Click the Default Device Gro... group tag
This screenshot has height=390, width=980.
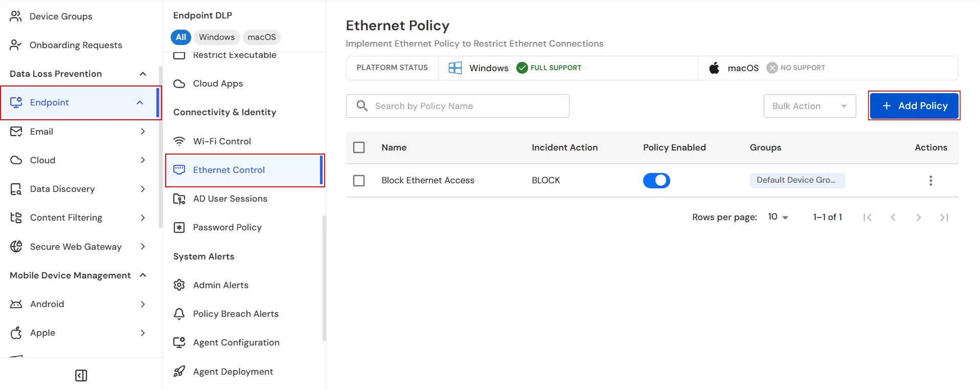(797, 180)
